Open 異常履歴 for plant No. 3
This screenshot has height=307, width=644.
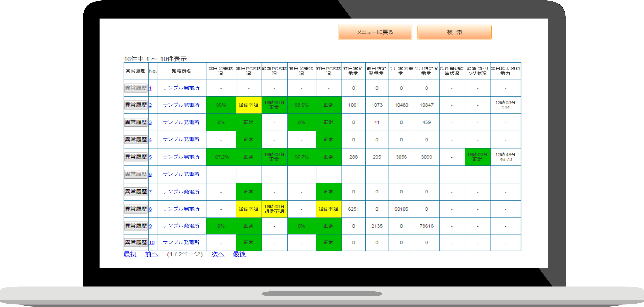(x=136, y=122)
